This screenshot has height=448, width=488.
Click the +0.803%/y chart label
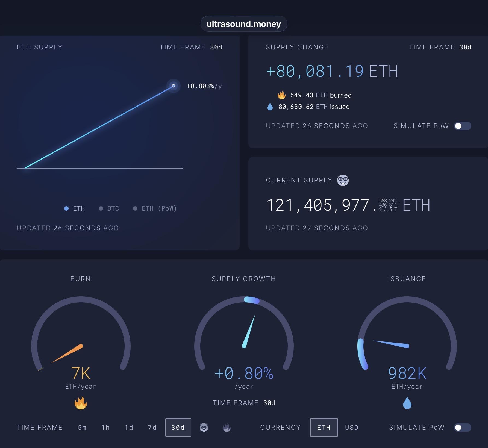pyautogui.click(x=204, y=86)
